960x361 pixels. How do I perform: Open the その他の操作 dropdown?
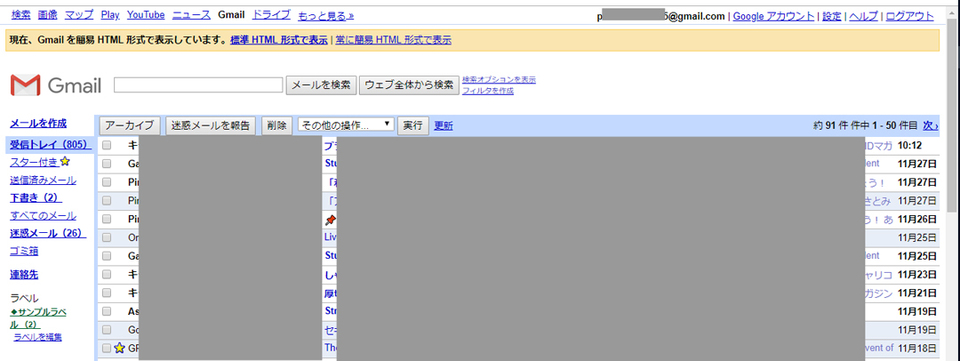[346, 125]
